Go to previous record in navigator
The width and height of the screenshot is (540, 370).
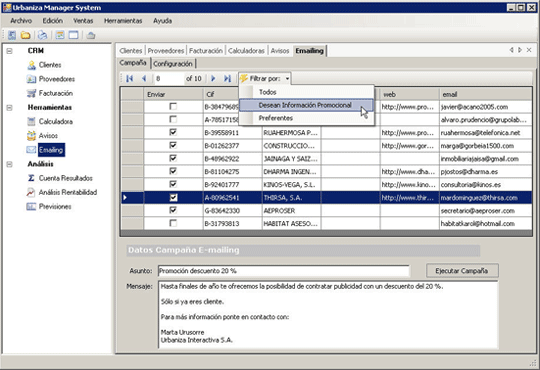pos(144,79)
